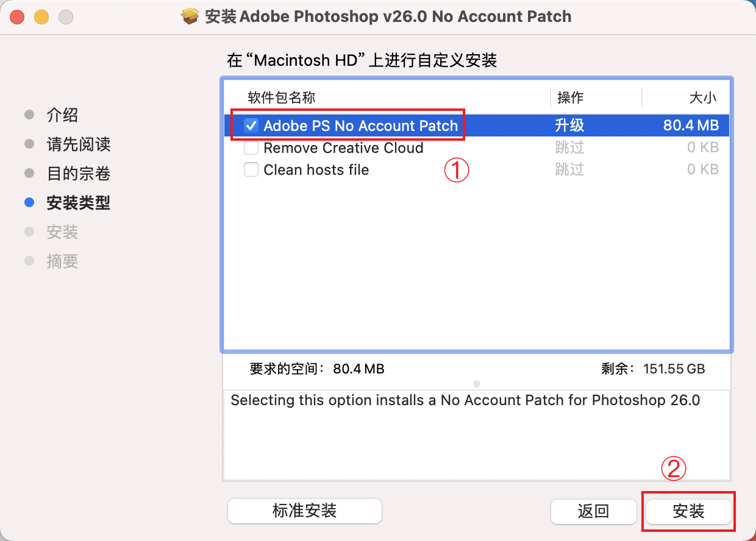This screenshot has height=541, width=756.
Task: Go to the 请先阅读 step in sidebar
Action: [78, 144]
